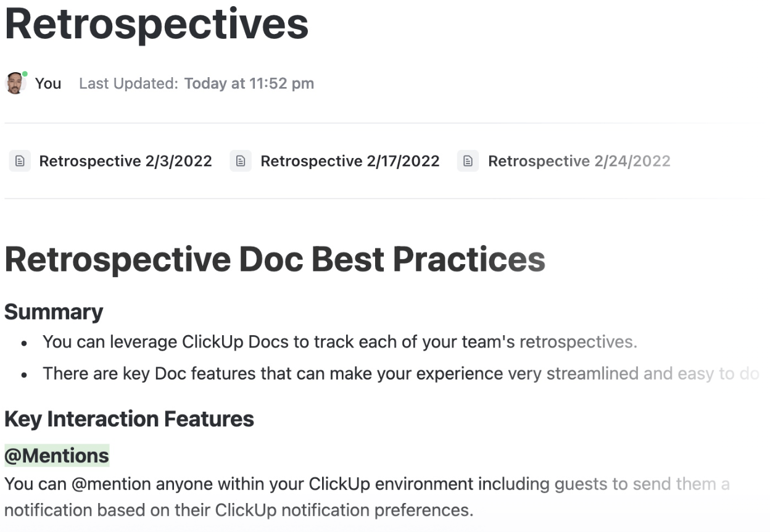This screenshot has height=532, width=770.
Task: Click the bullet about key Doc features
Action: [401, 374]
